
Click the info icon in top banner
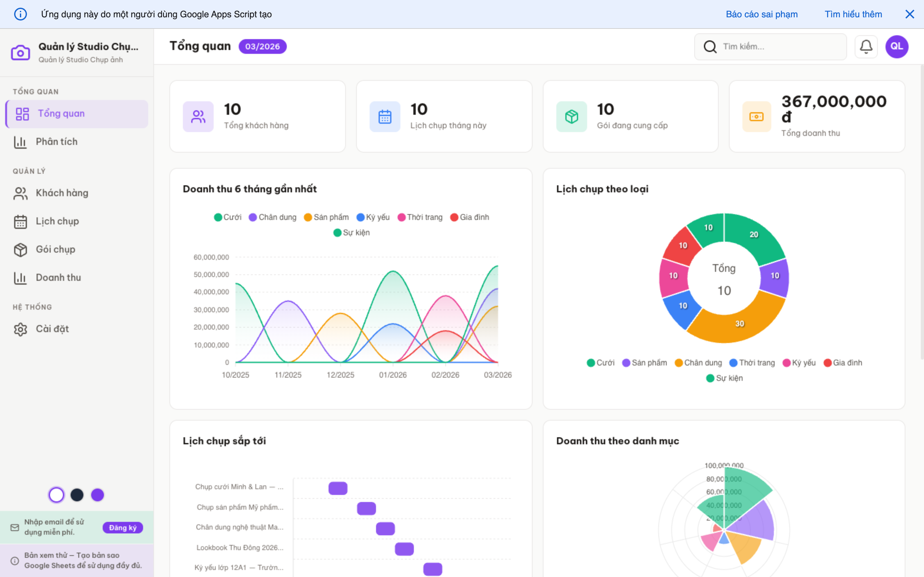(20, 14)
